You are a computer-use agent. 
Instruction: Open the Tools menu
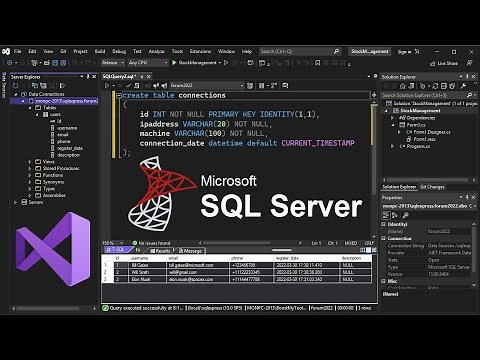tap(177, 51)
